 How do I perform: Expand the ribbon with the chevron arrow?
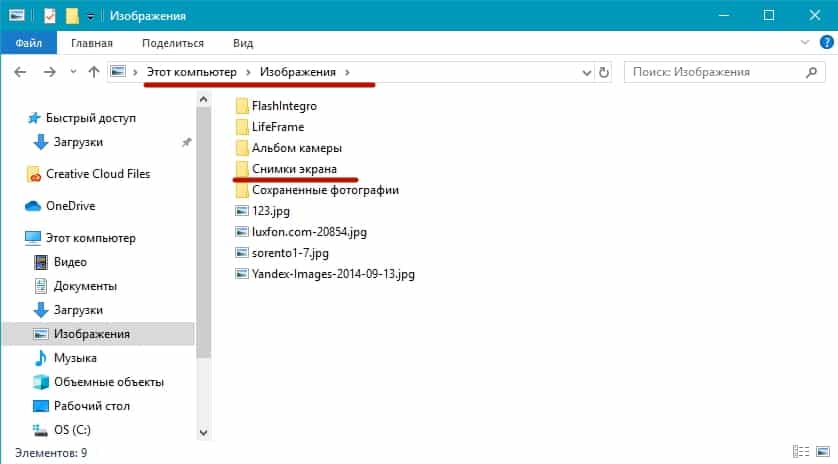pos(805,43)
